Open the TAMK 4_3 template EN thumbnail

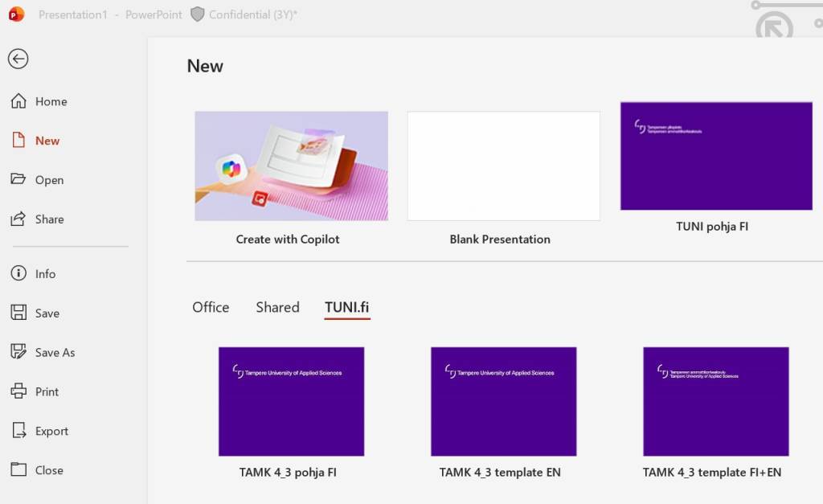[503, 402]
